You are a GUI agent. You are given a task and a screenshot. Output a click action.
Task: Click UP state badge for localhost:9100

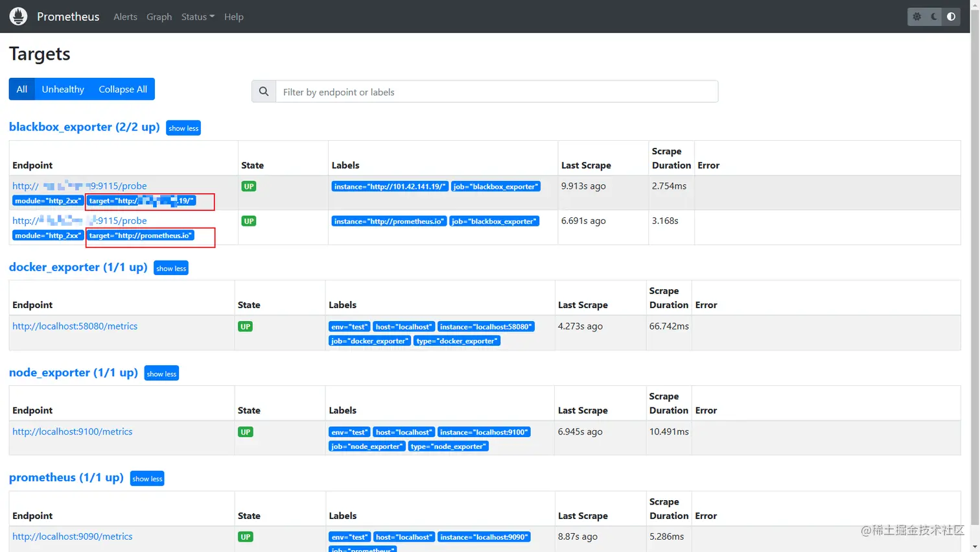245,432
